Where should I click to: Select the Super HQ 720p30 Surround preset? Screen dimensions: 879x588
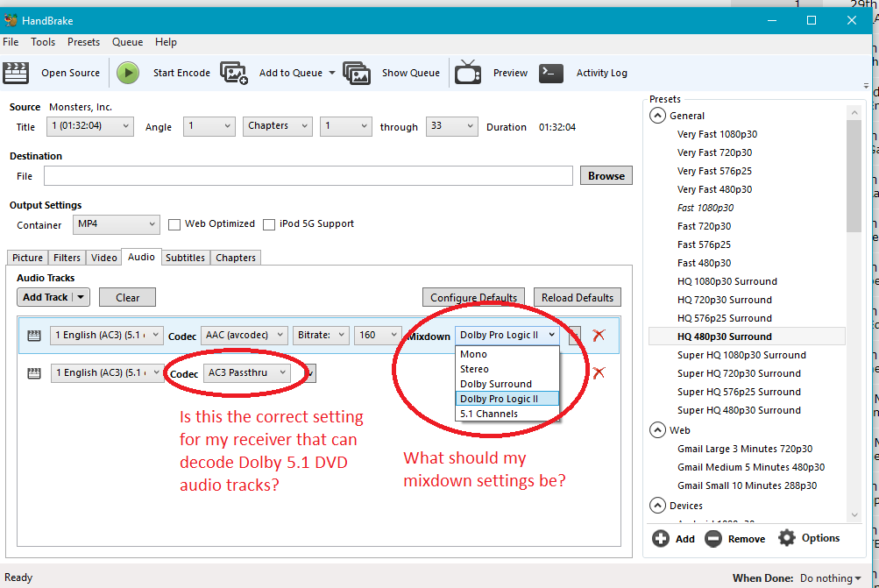tap(739, 373)
